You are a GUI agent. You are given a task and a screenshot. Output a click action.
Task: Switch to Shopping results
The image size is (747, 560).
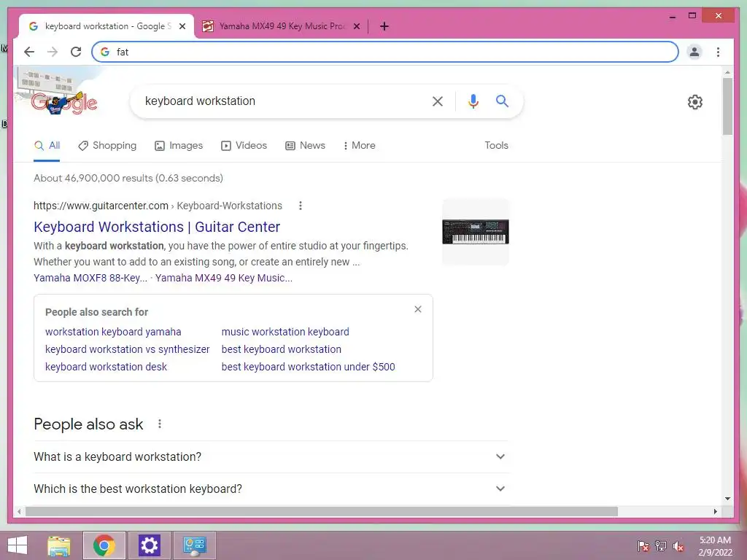108,146
